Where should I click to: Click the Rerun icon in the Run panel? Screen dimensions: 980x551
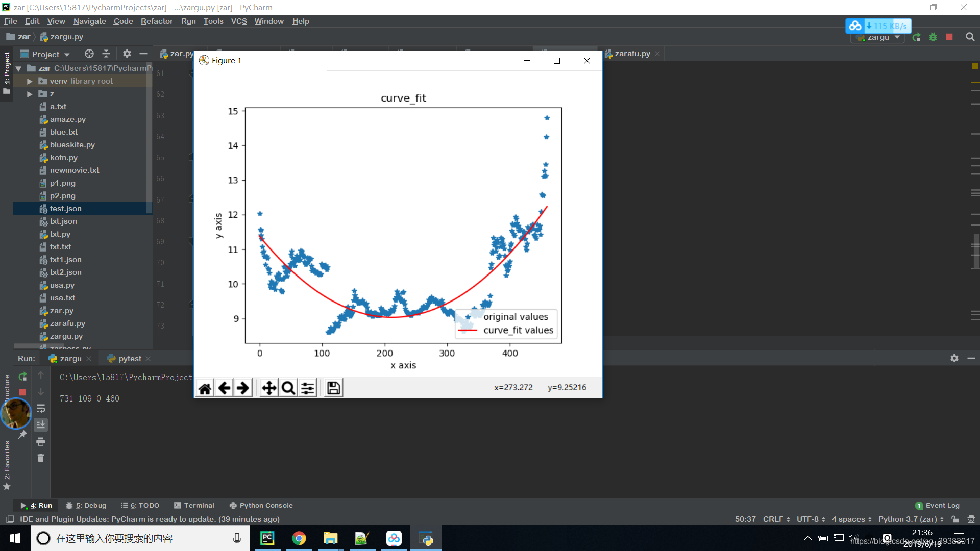click(x=22, y=377)
